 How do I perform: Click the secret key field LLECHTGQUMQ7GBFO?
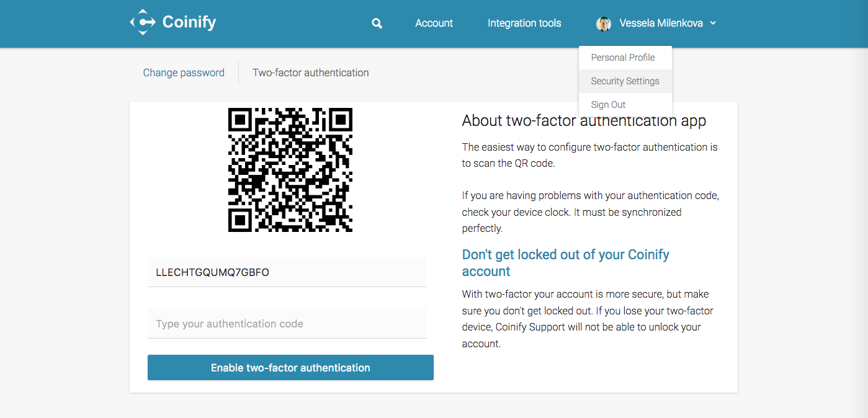point(287,272)
